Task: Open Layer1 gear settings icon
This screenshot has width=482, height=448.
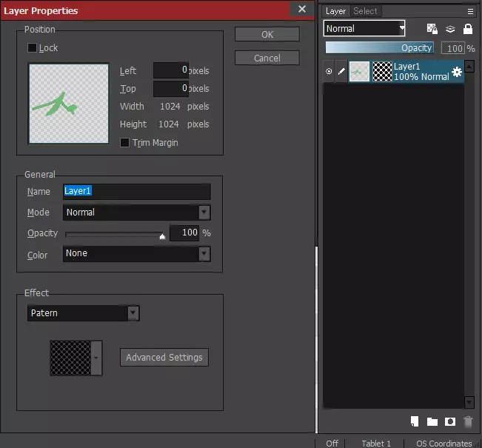Action: click(x=457, y=72)
